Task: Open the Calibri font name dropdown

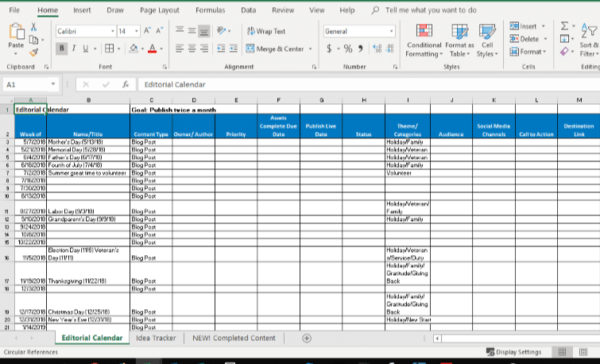Action: (x=110, y=31)
